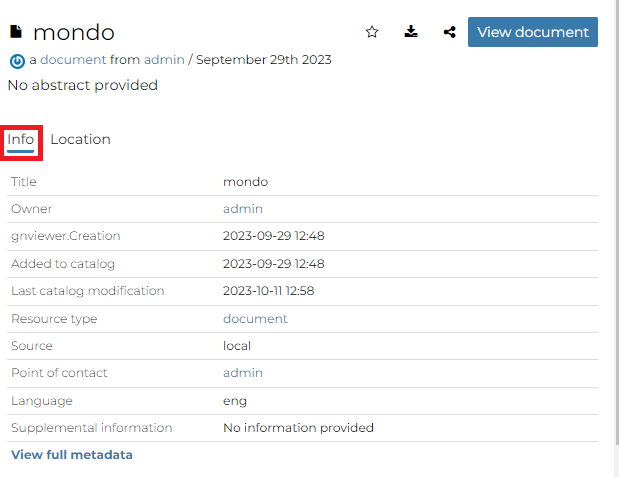The image size is (619, 491).
Task: Open the View document button
Action: pyautogui.click(x=533, y=32)
